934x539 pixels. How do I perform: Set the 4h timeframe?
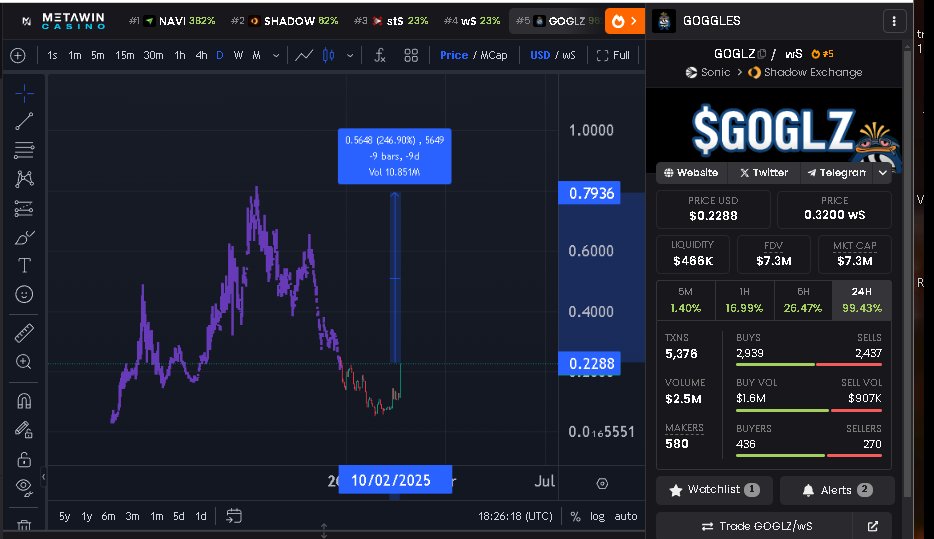pos(201,55)
